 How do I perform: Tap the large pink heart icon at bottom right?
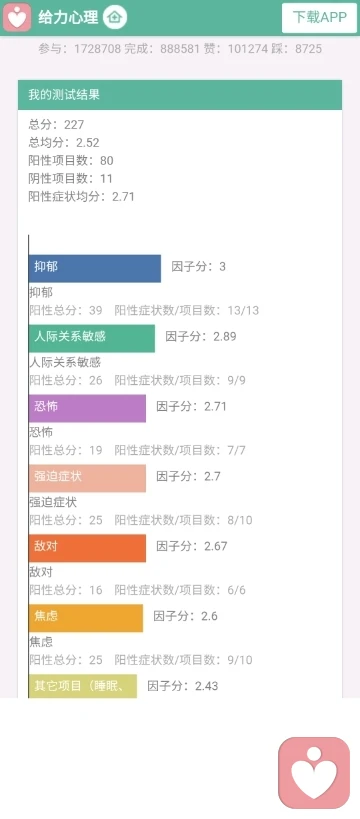314,773
